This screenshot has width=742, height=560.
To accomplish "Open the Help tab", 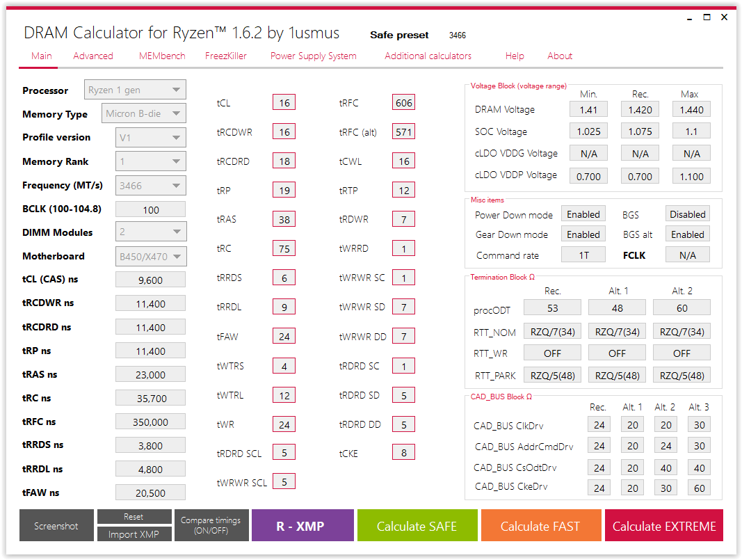I will (x=515, y=56).
